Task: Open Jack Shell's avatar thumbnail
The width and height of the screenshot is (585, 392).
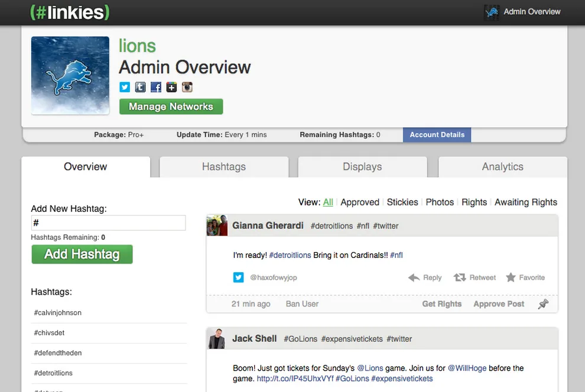Action: point(216,338)
